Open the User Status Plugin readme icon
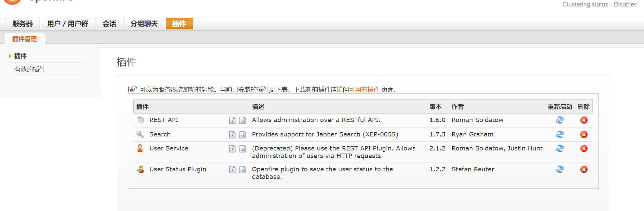644x211 pixels. 232,170
